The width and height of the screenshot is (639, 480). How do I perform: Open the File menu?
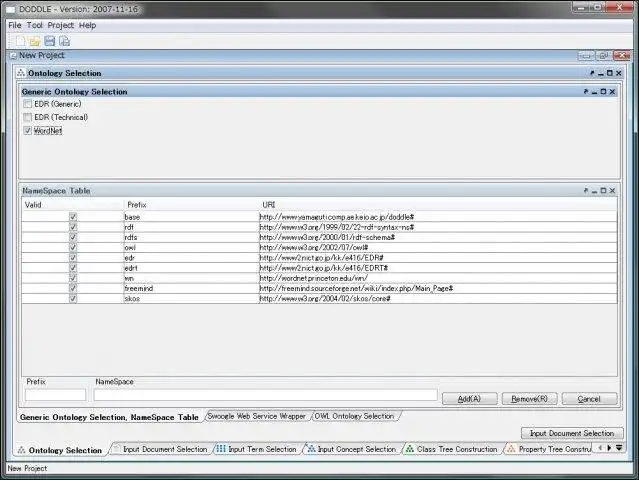(x=15, y=25)
